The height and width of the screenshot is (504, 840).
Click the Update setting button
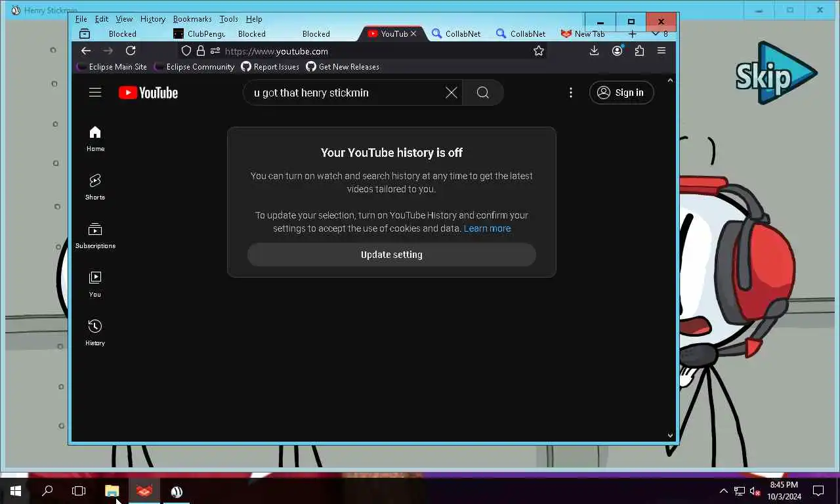[392, 255]
